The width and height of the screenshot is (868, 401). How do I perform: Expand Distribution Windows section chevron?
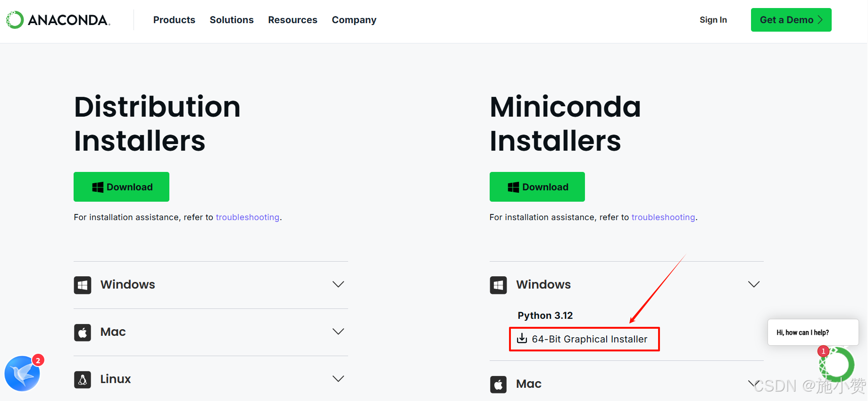338,284
